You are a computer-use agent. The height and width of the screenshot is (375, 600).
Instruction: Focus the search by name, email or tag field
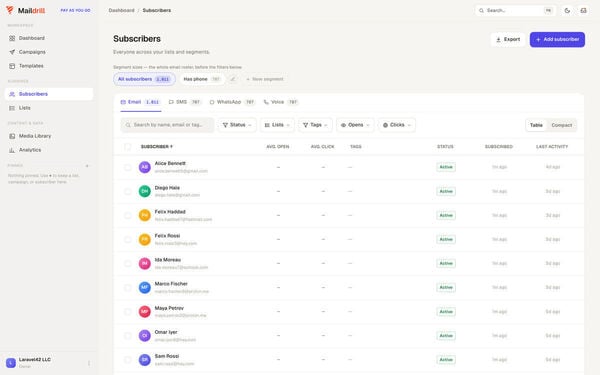167,125
